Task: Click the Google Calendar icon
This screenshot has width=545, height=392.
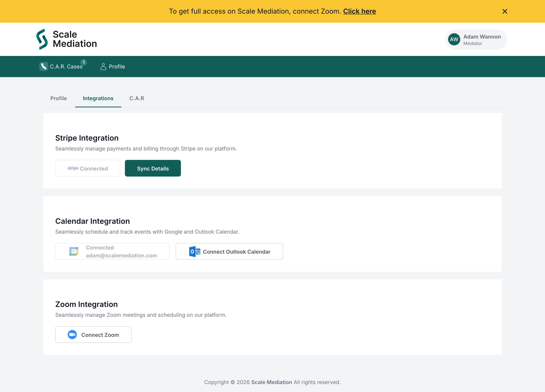Action: pyautogui.click(x=74, y=251)
